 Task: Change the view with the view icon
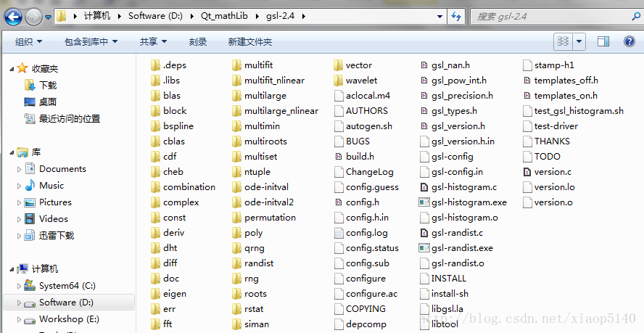tap(563, 41)
